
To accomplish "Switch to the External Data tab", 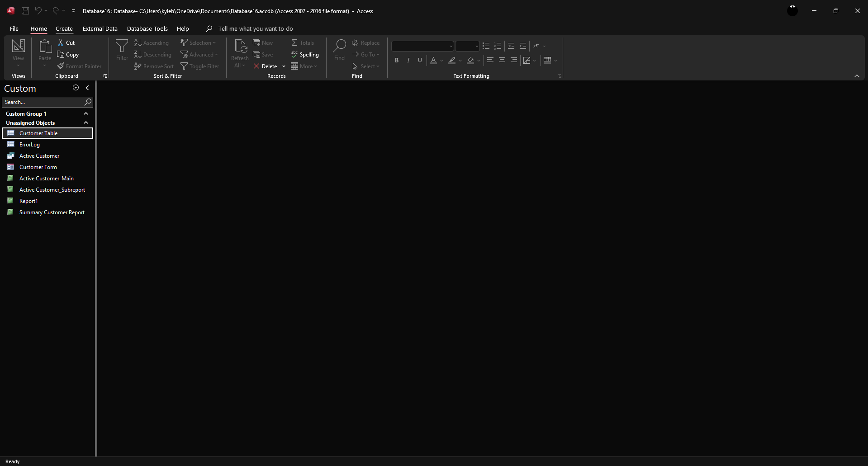I will (x=100, y=28).
